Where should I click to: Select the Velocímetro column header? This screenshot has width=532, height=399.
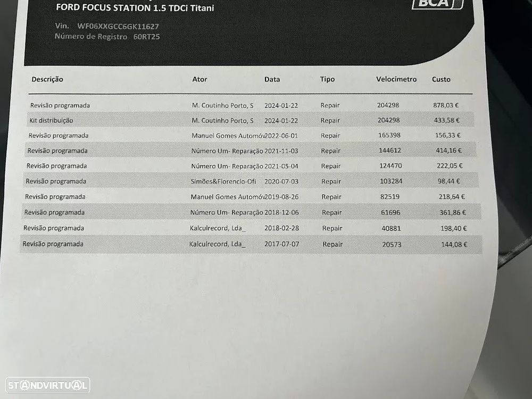(x=396, y=79)
